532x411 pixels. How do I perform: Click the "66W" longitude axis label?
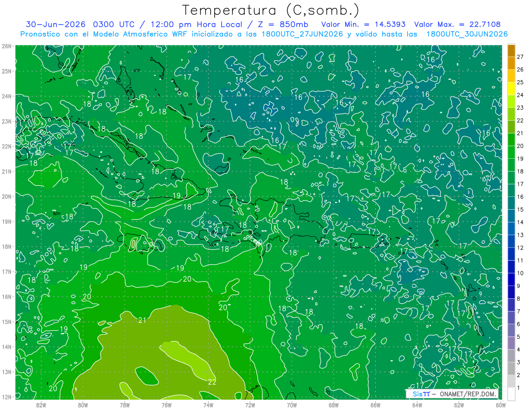tap(376, 405)
